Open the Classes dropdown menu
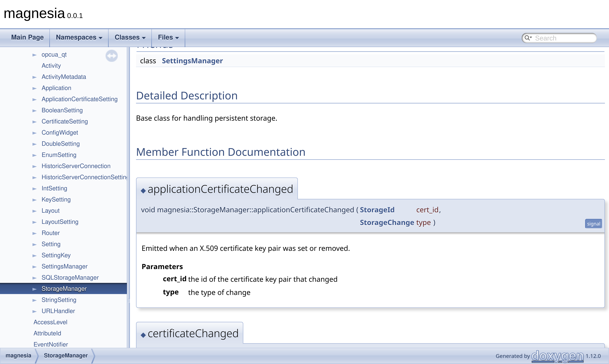Screen dimensions: 609x364 pyautogui.click(x=130, y=38)
